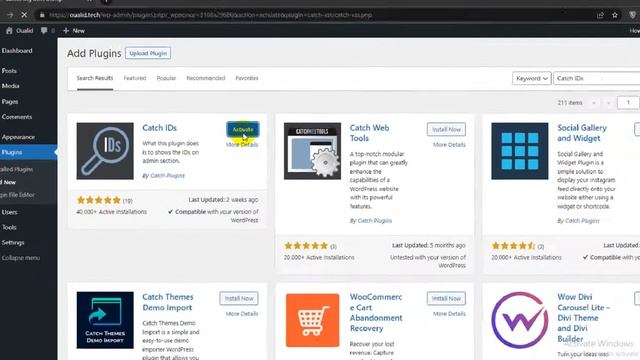The image size is (640, 360).
Task: Open the Catch Web Tools plugin icon
Action: coord(312,151)
